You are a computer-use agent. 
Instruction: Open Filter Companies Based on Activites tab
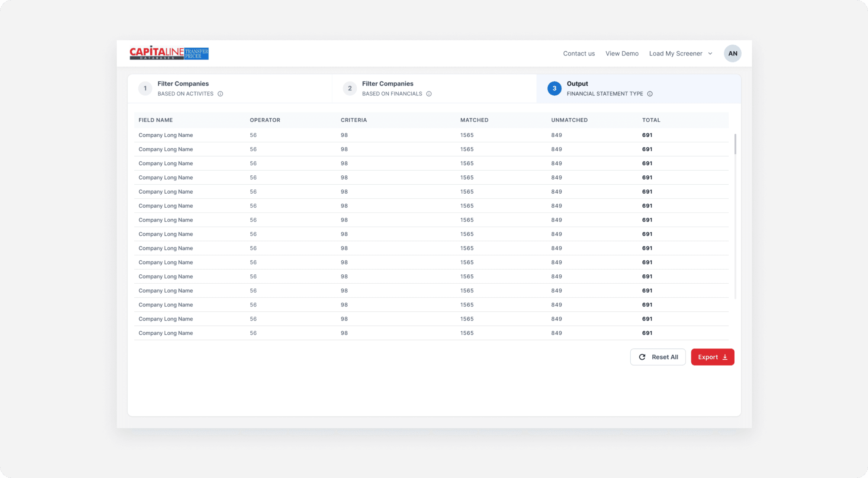pyautogui.click(x=229, y=89)
